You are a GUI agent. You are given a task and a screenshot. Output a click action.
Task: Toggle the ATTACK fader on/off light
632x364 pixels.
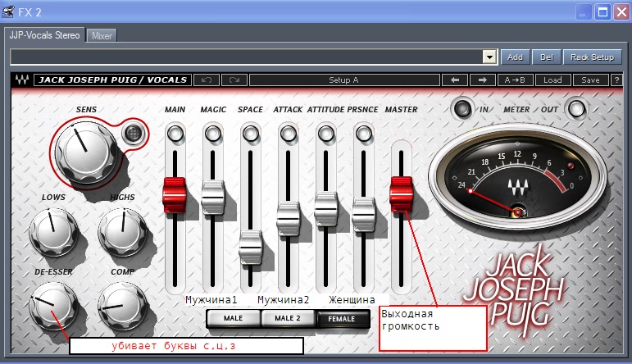pyautogui.click(x=289, y=134)
